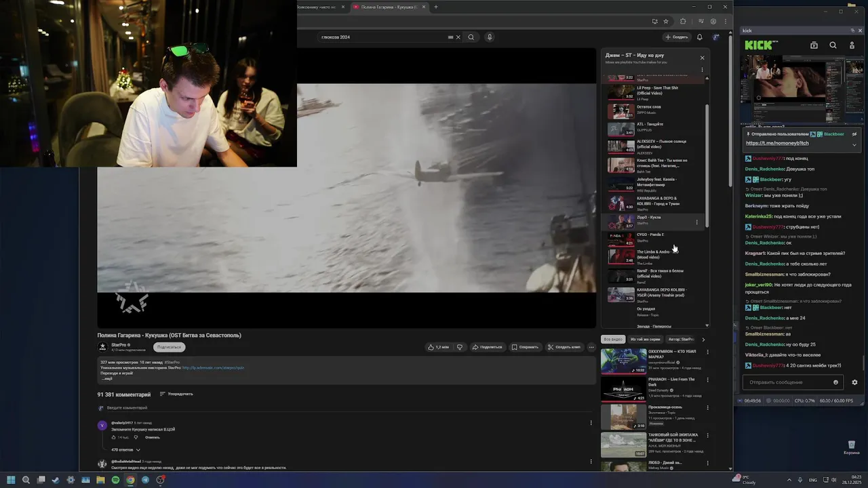Bookmark this page with the star icon

(666, 21)
